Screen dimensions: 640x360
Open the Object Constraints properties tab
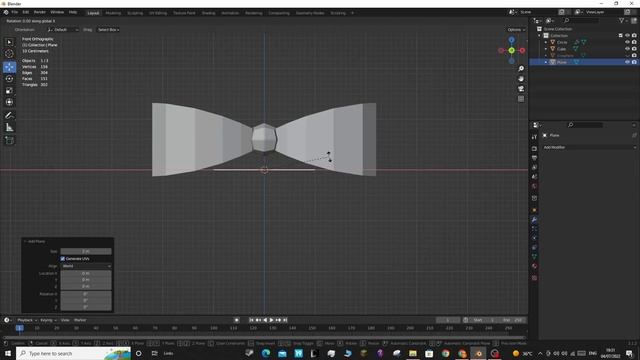click(x=534, y=248)
